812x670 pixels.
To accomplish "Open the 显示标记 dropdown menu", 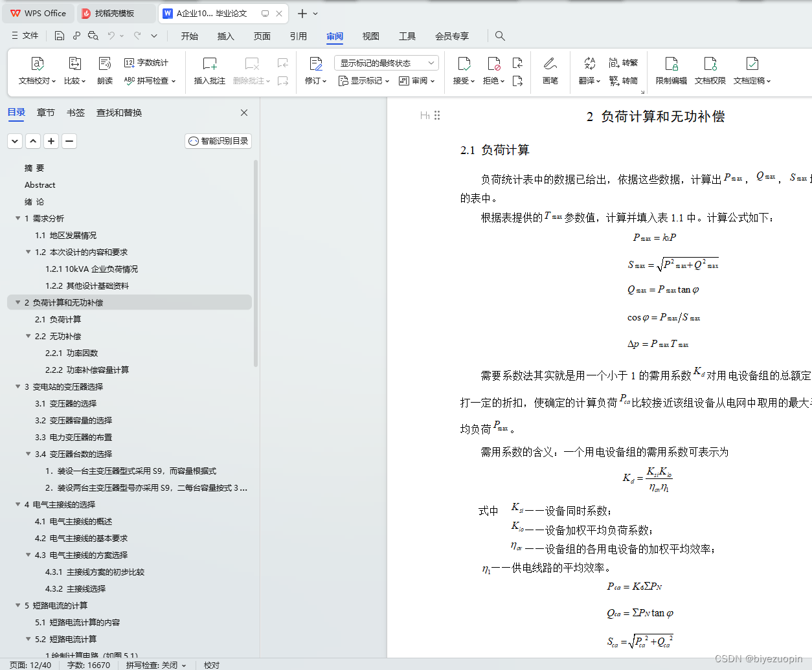I will pos(364,81).
